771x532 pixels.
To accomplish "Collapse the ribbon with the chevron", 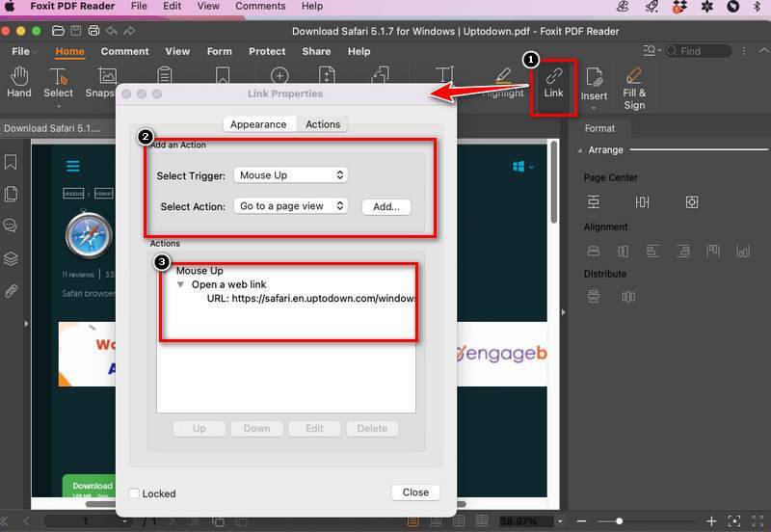I will click(763, 51).
